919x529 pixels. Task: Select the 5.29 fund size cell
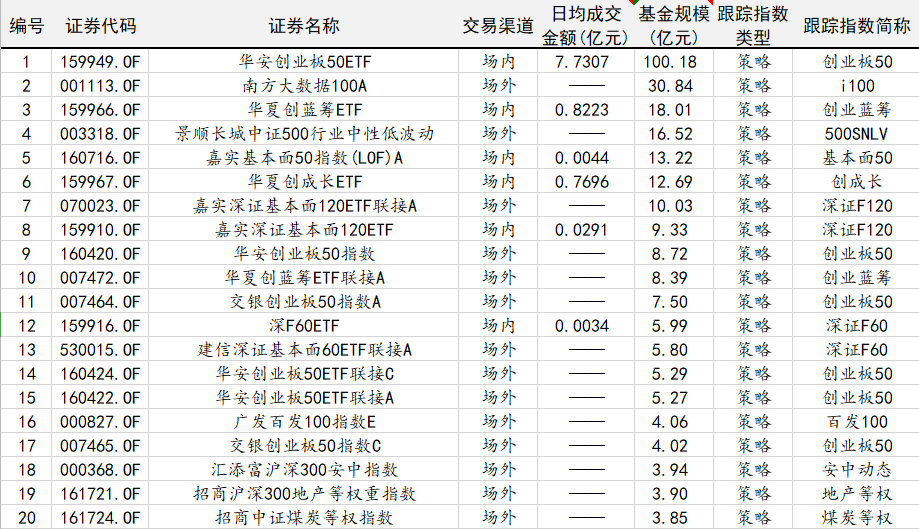(x=674, y=374)
